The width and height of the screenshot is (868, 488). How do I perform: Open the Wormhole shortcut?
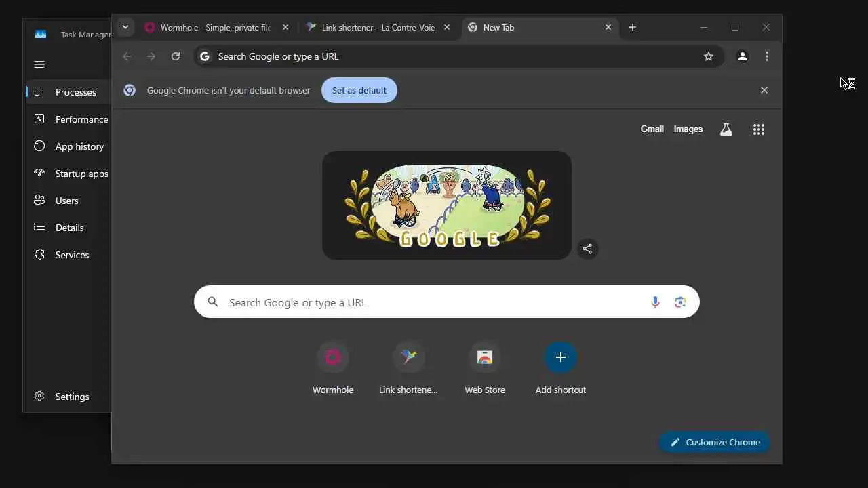(333, 368)
